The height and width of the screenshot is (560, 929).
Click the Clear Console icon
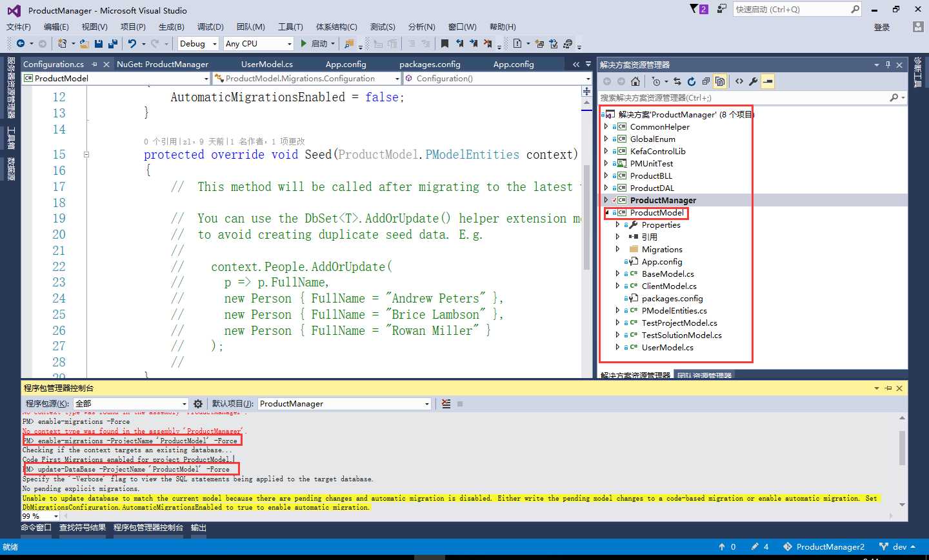pos(446,404)
